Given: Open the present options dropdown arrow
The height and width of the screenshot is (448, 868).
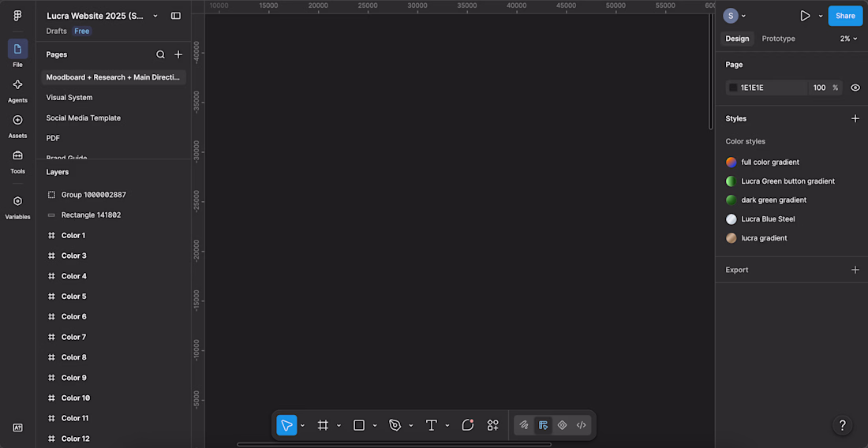Looking at the screenshot, I should [x=821, y=16].
